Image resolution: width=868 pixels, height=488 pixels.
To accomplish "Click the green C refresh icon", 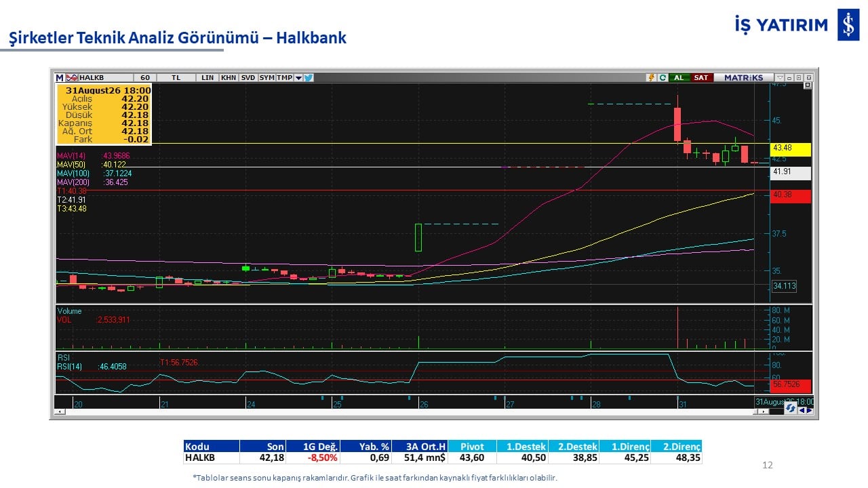I will [x=663, y=77].
